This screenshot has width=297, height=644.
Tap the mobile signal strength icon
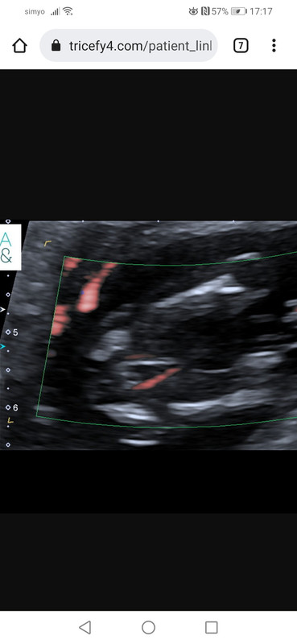[55, 12]
